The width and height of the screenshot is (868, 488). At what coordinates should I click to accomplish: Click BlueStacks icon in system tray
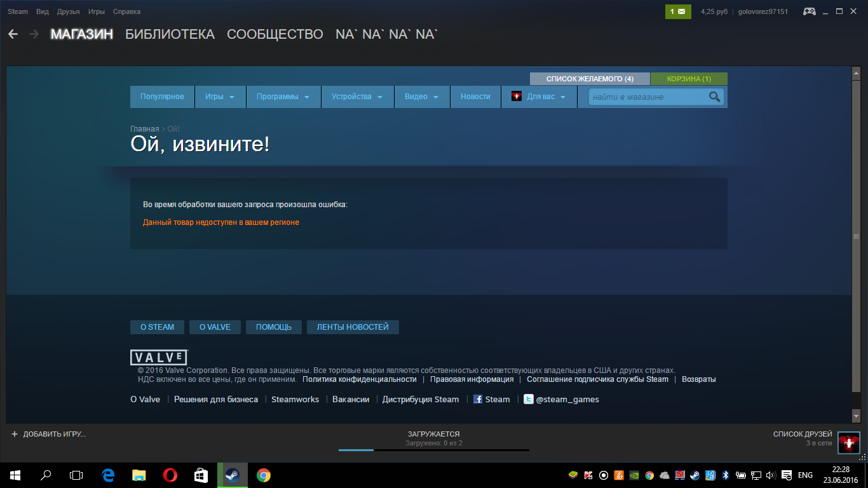coord(573,475)
